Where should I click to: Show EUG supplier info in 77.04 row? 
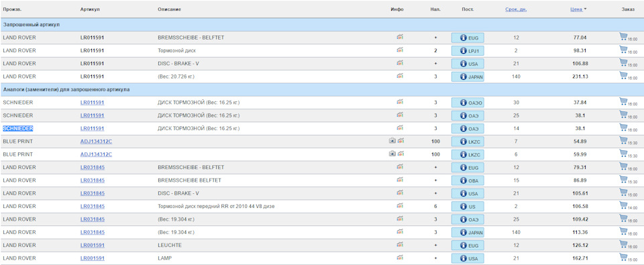[x=468, y=38]
